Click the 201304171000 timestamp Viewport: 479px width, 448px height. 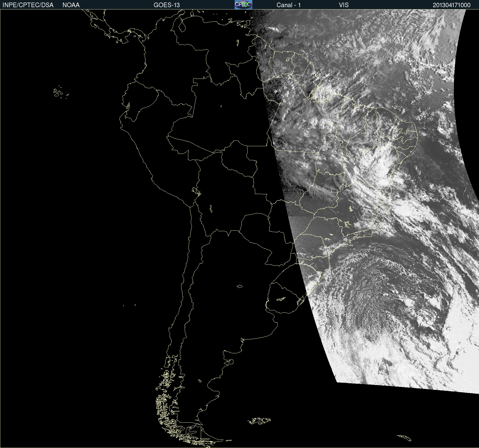(x=451, y=5)
